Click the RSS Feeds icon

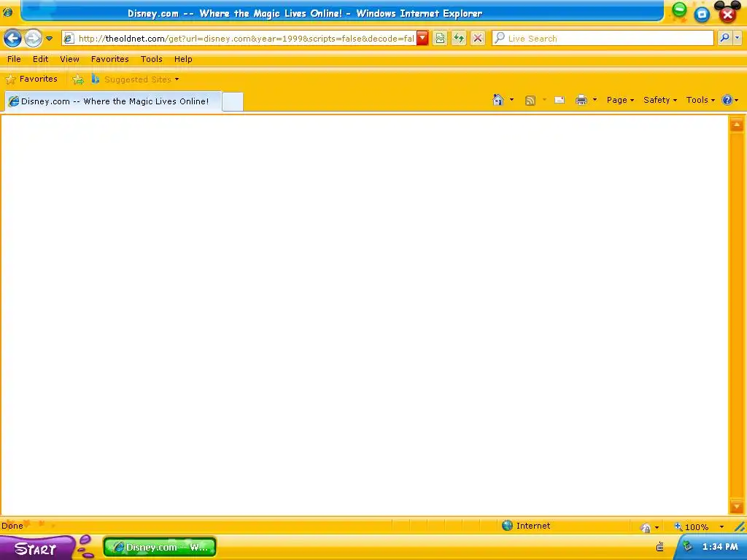[530, 100]
